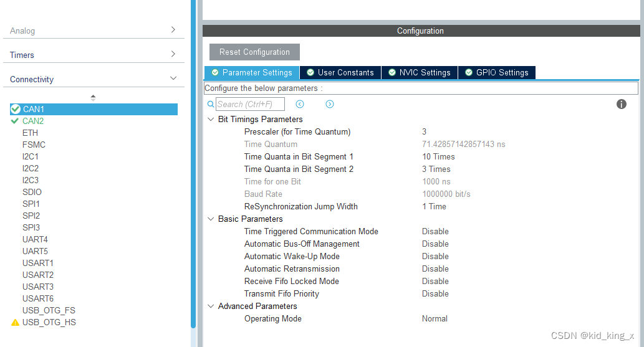Select UART4 in the peripheral list
Screen dimensions: 644x347
35,239
